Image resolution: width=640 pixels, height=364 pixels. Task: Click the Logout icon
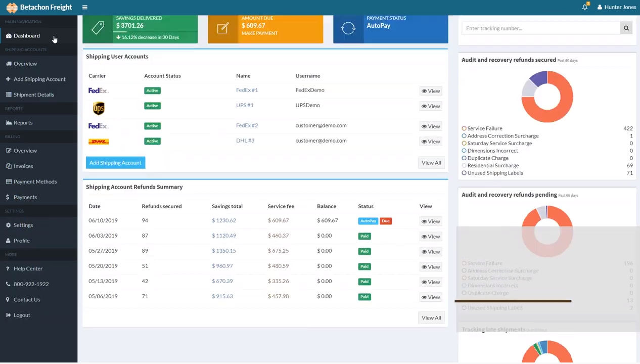[x=8, y=315]
